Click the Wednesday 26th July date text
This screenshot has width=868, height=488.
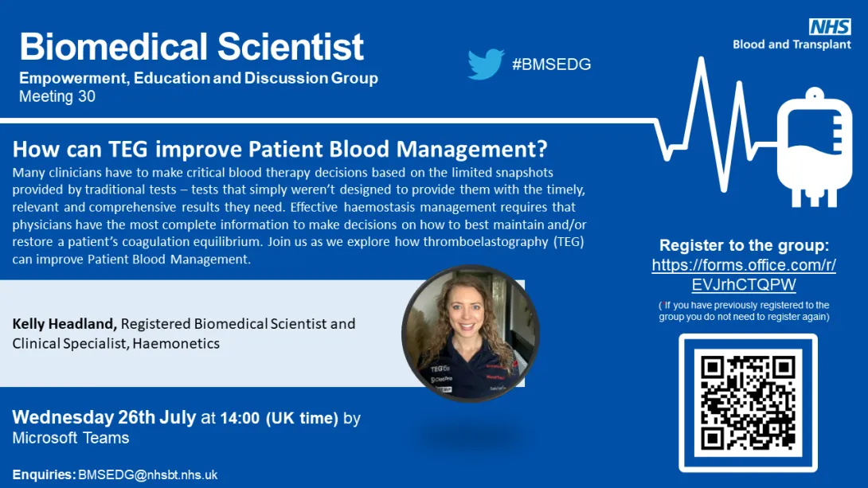[104, 417]
